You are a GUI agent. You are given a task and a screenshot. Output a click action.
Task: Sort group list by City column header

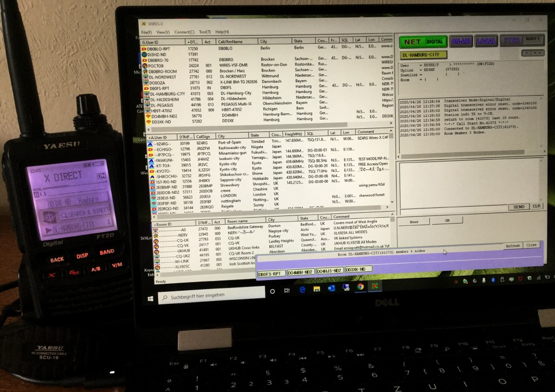[x=275, y=41]
